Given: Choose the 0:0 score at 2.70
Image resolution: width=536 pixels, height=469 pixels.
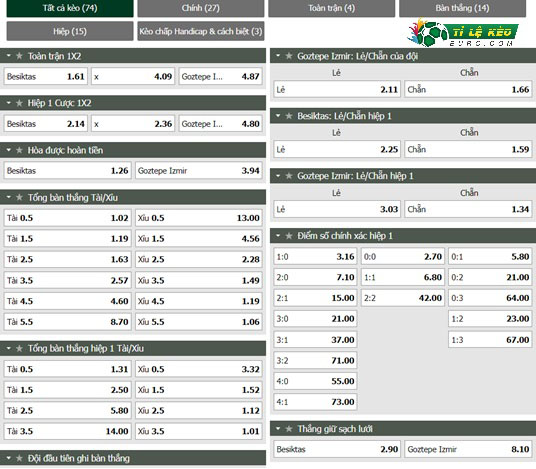Looking at the screenshot, I should tap(403, 256).
